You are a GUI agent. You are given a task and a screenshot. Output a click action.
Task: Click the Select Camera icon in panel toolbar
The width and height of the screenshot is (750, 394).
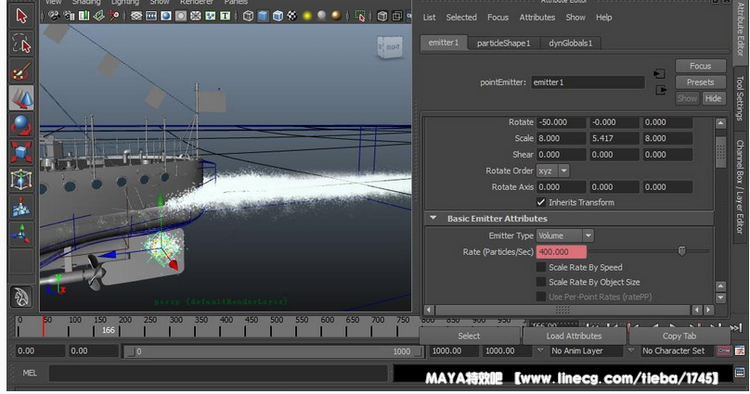[54, 16]
